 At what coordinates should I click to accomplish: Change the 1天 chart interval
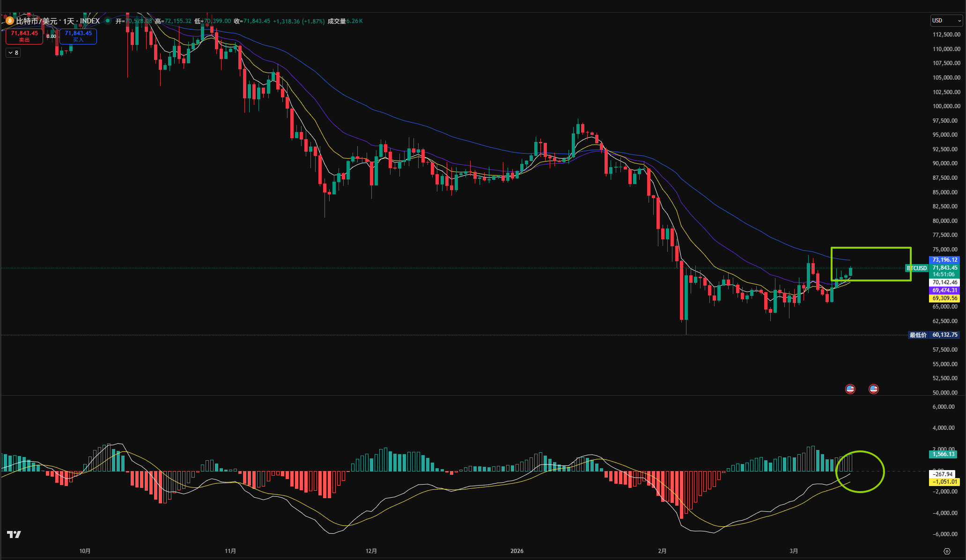click(68, 21)
